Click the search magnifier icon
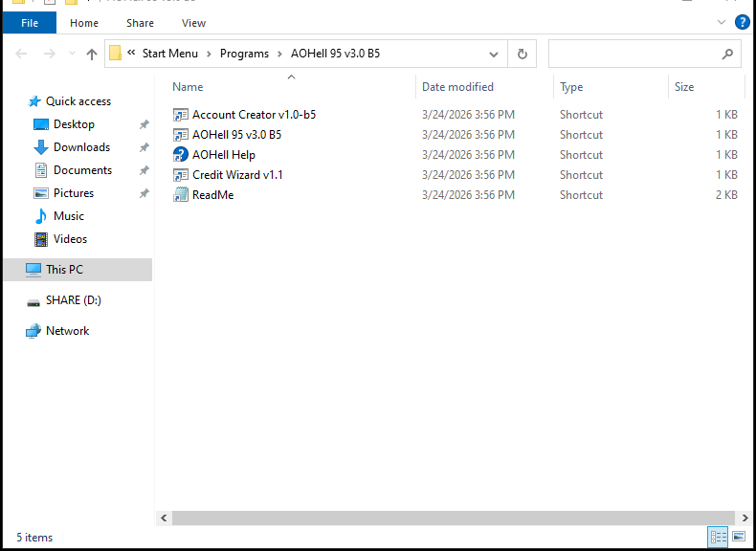Screen dimensions: 756x551 coord(727,54)
